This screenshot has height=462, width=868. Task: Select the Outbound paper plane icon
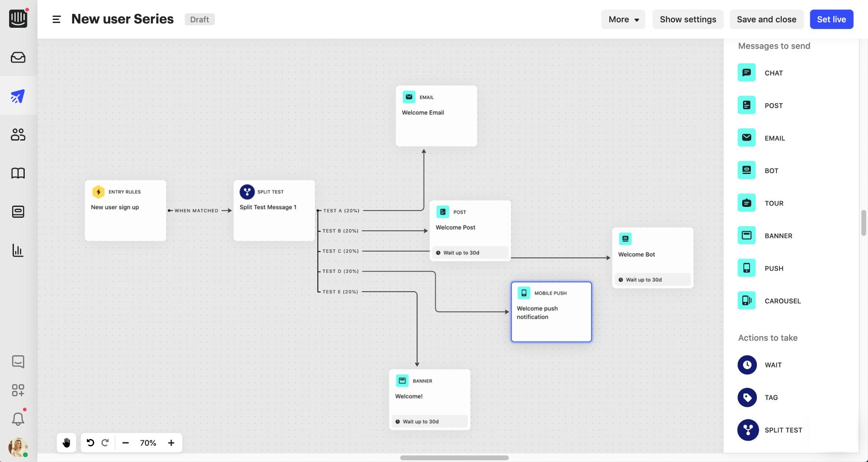[x=18, y=96]
